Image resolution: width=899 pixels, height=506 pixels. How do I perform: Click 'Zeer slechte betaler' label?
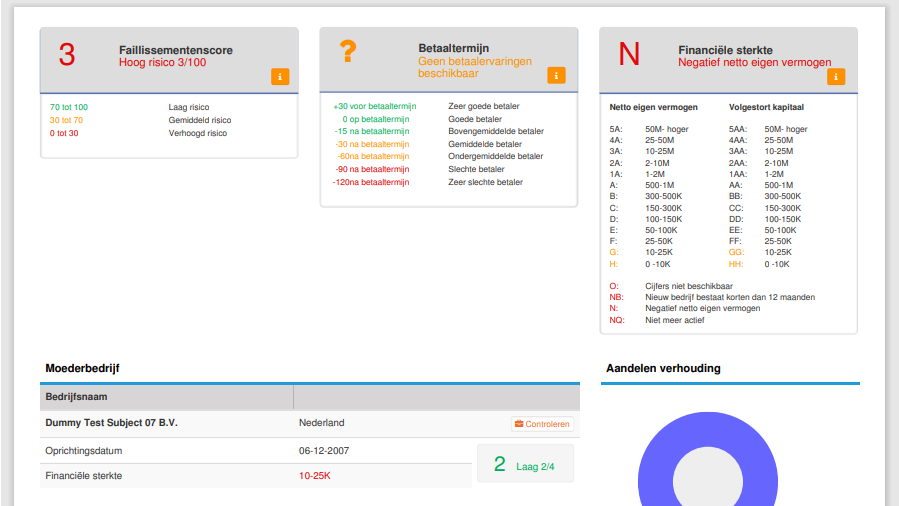pos(485,182)
